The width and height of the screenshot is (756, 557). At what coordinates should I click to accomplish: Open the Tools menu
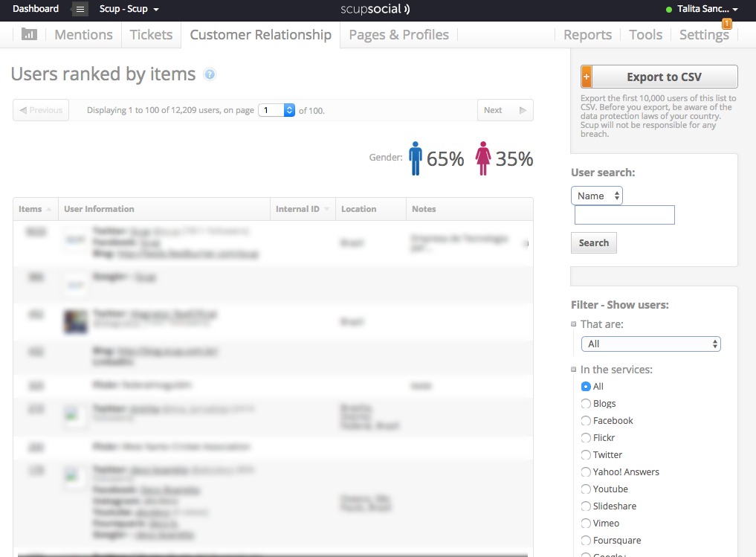click(645, 35)
